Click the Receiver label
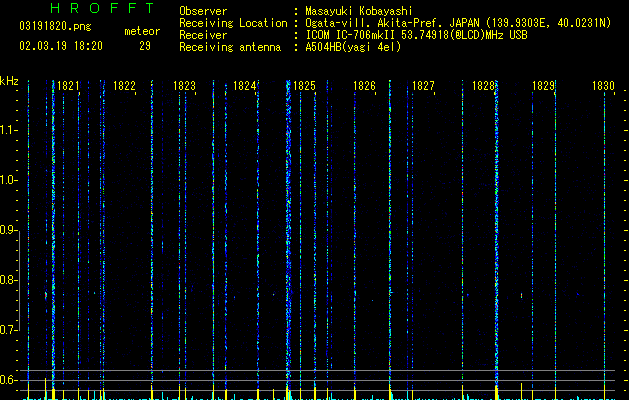The width and height of the screenshot is (629, 400). 203,35
